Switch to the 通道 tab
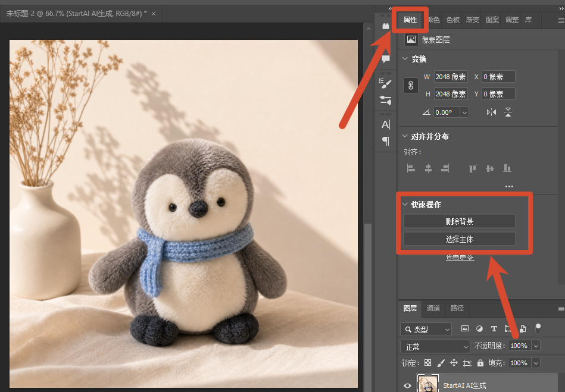This screenshot has width=565, height=392. 433,308
